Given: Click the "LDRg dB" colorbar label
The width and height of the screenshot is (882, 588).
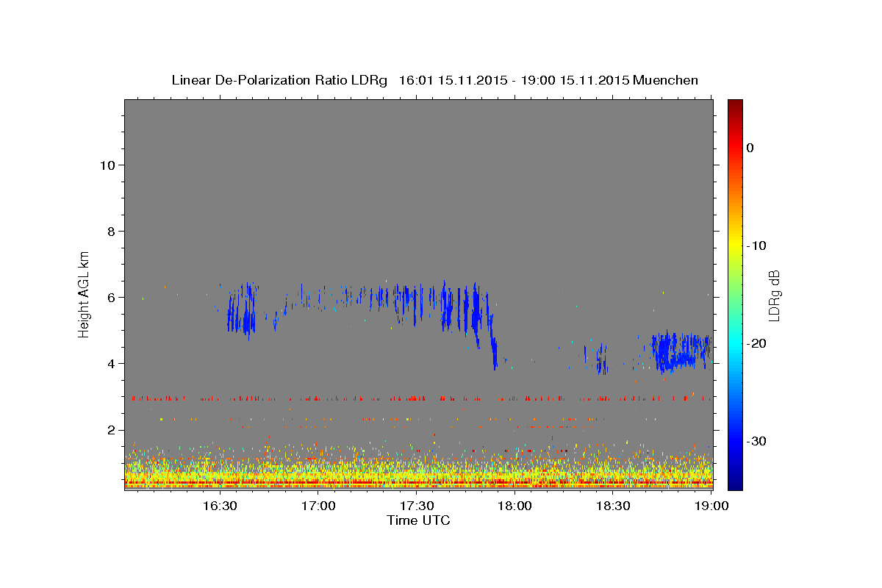Looking at the screenshot, I should point(773,296).
